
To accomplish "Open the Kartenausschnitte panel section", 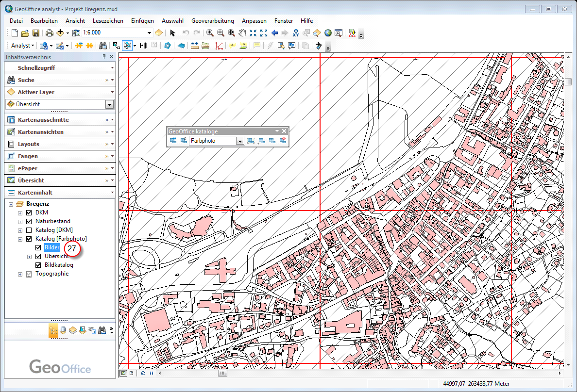I will (43, 120).
